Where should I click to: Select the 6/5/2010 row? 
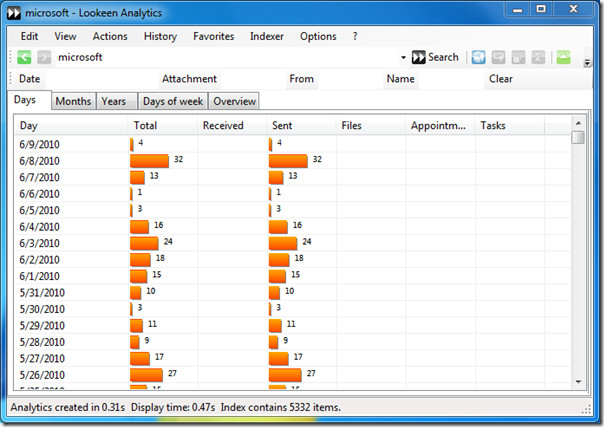click(x=292, y=210)
